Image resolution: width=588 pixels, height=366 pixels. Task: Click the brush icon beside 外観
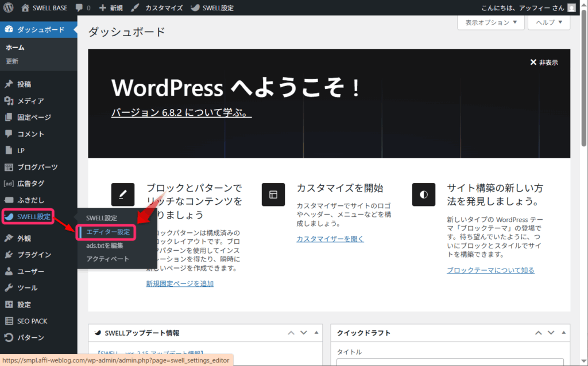point(9,238)
